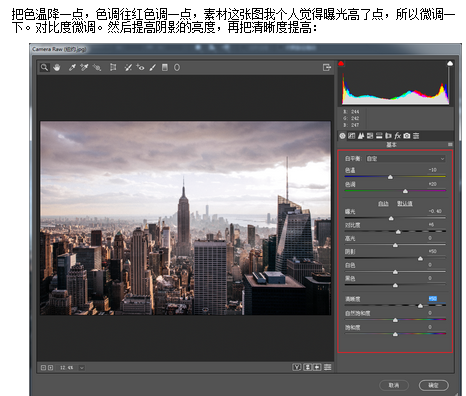This screenshot has width=466, height=396.
Task: Click the zoom out minus button
Action: click(43, 368)
